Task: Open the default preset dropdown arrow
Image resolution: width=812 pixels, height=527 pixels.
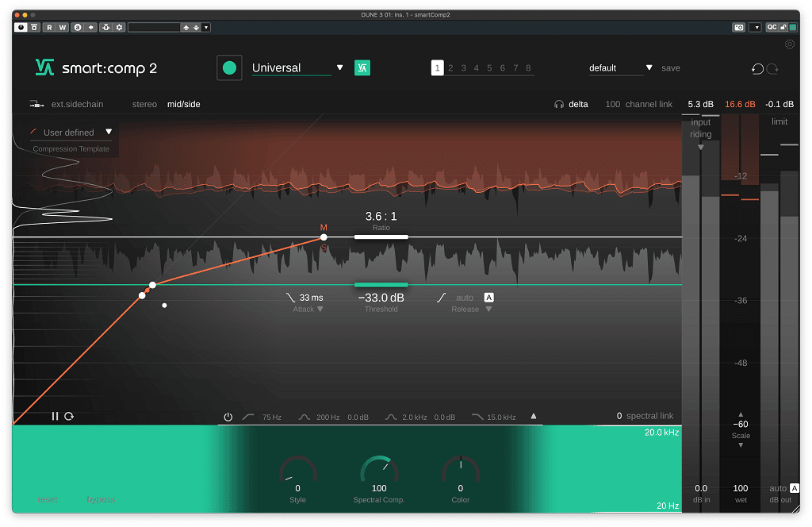Action: 649,68
